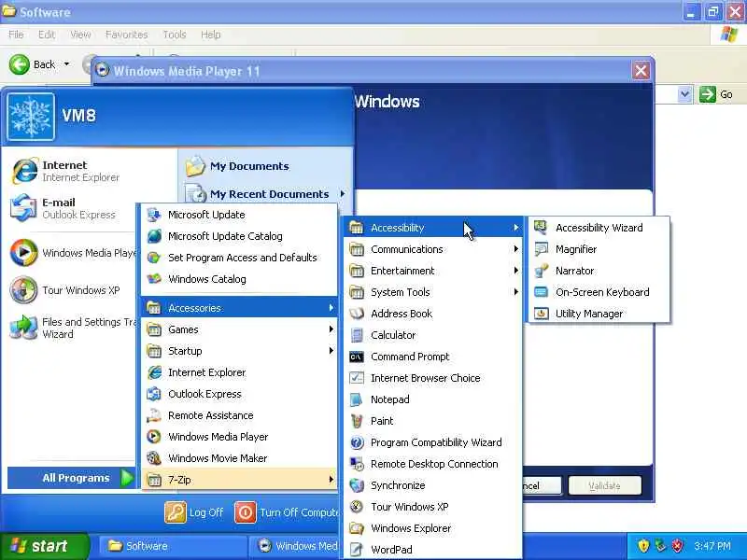This screenshot has height=560, width=747.
Task: Open Internet Browser Choice
Action: tap(433, 378)
